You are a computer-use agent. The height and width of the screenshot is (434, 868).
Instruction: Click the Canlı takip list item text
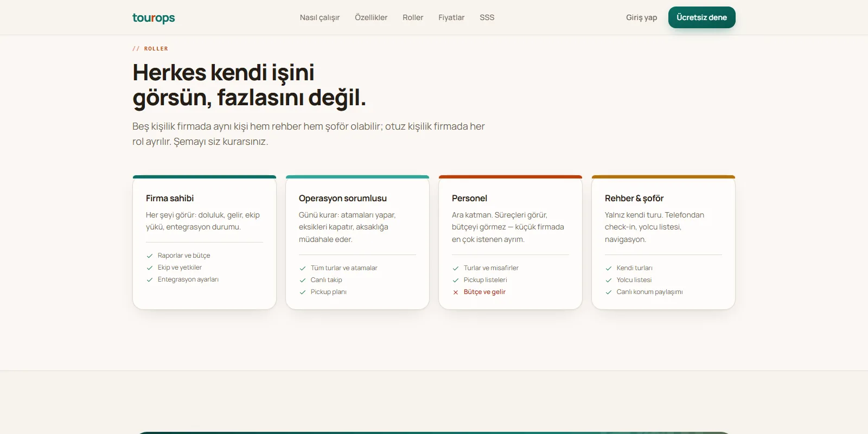click(x=327, y=280)
